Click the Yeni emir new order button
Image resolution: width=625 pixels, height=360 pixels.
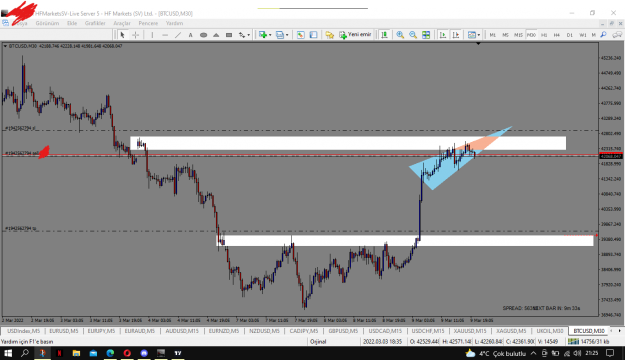(x=355, y=35)
